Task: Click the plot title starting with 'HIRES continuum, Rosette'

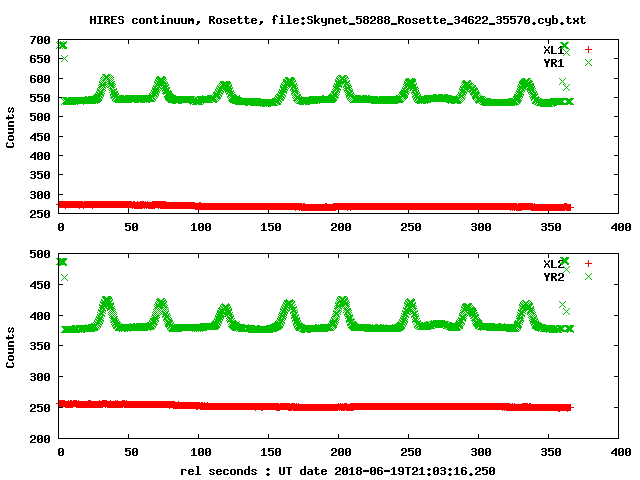Action: (x=338, y=20)
